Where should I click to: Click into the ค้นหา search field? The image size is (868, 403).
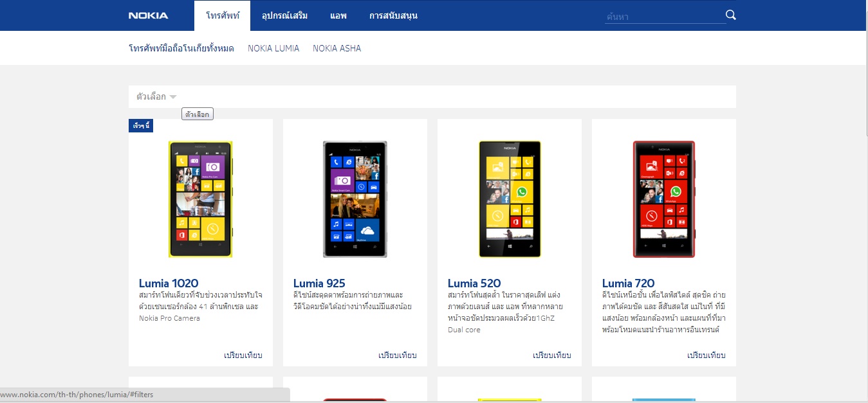coord(665,17)
